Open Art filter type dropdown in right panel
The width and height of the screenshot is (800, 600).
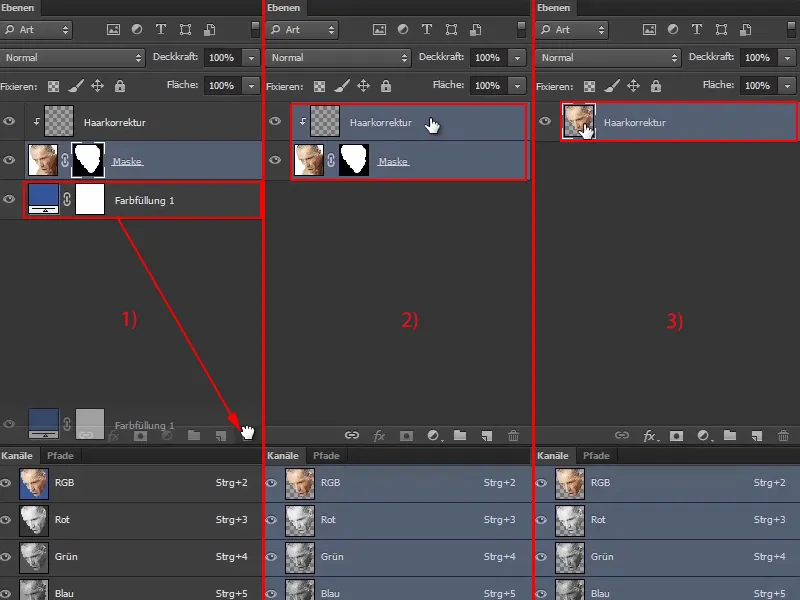click(x=571, y=30)
